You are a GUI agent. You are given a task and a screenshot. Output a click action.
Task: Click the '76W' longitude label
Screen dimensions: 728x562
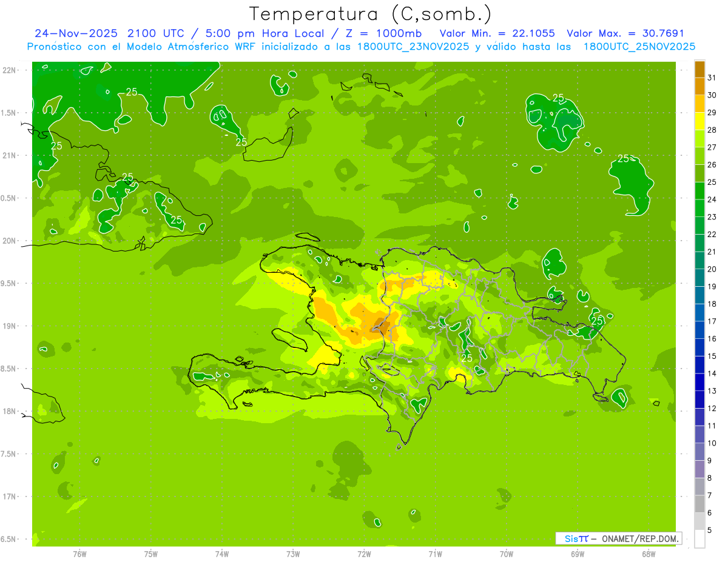point(79,554)
